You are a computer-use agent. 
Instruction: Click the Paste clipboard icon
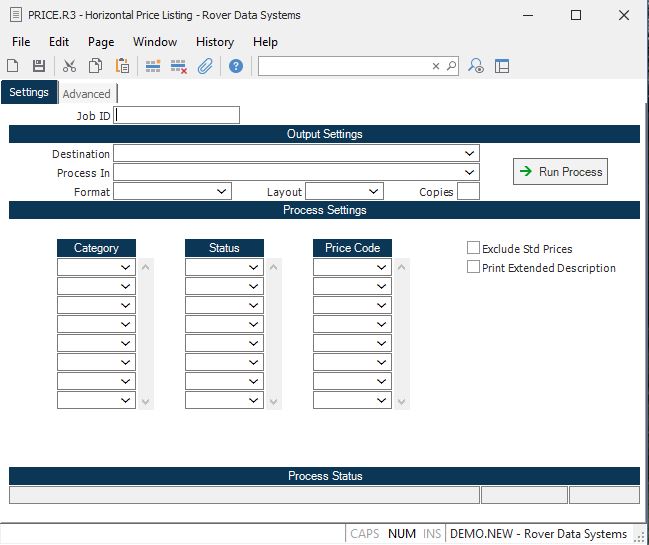122,66
